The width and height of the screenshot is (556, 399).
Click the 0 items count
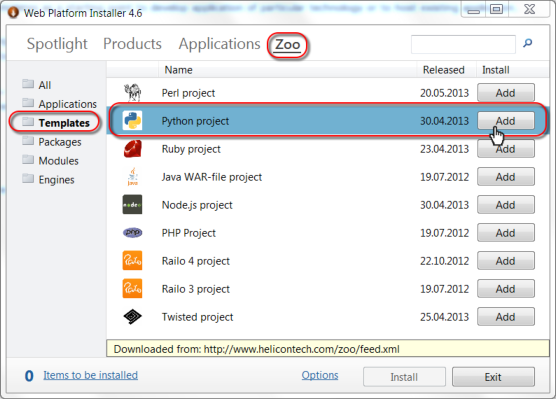(x=29, y=376)
